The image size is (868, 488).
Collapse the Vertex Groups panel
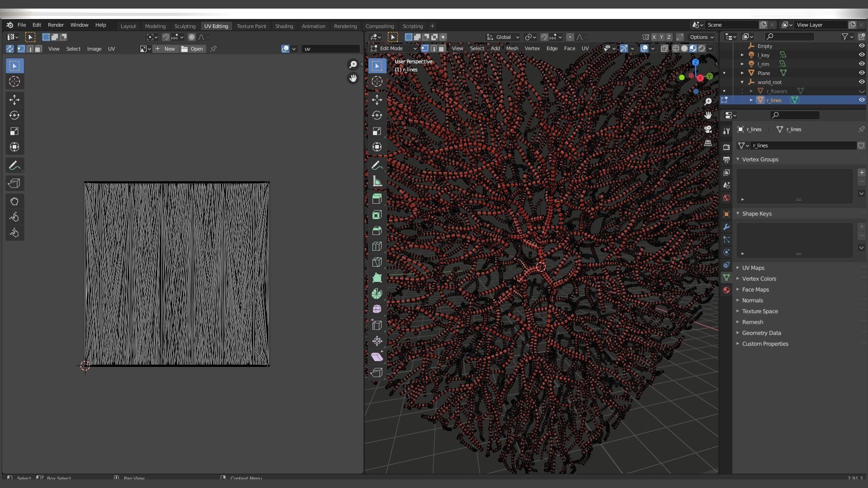click(760, 160)
